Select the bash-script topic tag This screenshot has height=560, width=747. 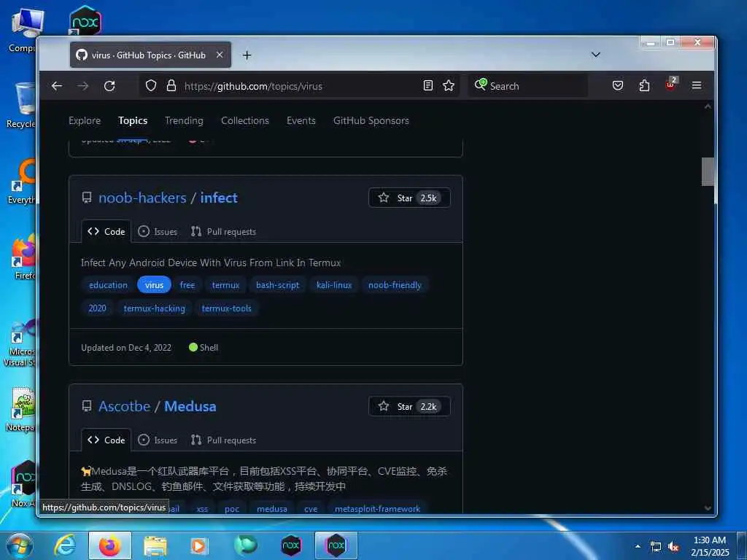277,285
